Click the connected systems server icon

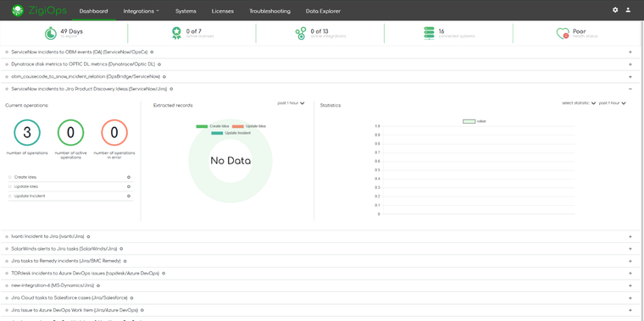[x=429, y=33]
